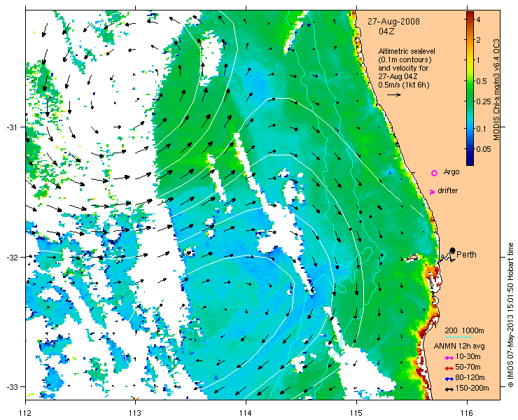Click the black Perth city dot
Screen dimensions: 518x420
coord(453,251)
